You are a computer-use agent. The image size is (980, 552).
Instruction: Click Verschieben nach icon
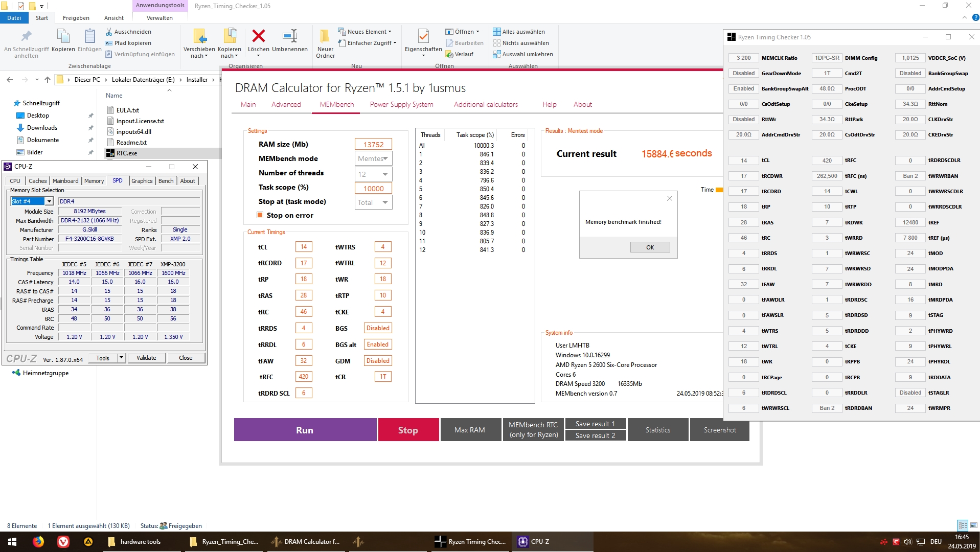click(199, 36)
